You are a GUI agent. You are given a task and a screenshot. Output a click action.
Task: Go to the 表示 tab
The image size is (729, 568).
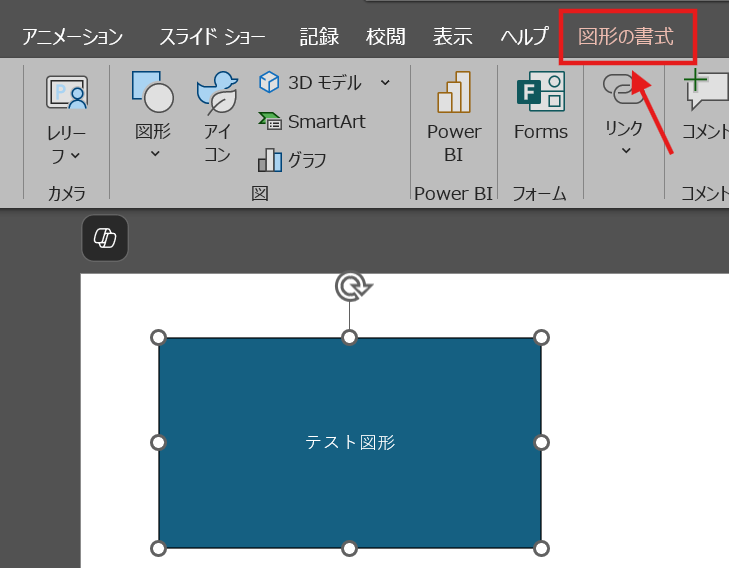point(452,37)
